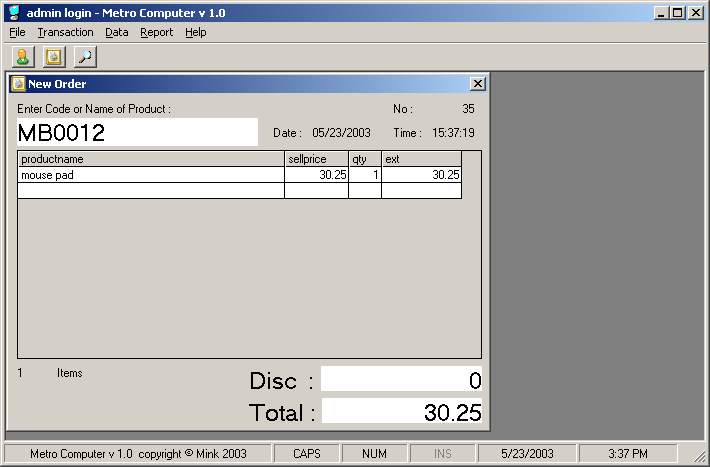Screen dimensions: 710x467
Task: Select the mouse pad row
Action: coord(150,175)
